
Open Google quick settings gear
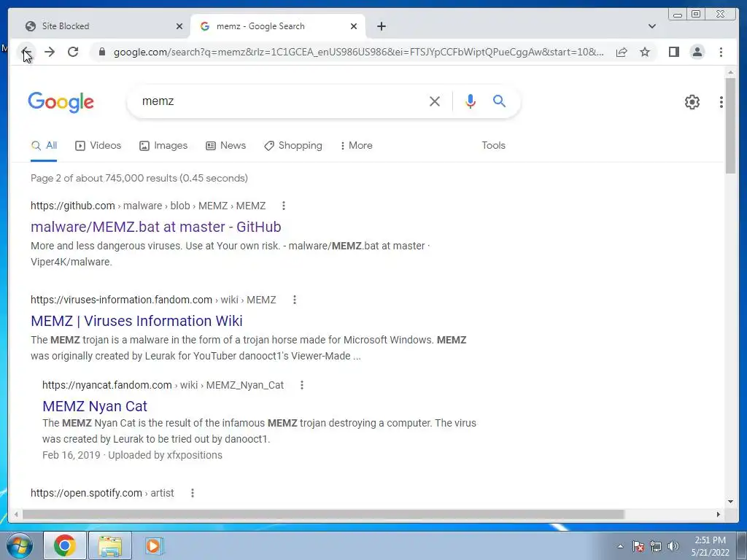pyautogui.click(x=692, y=102)
